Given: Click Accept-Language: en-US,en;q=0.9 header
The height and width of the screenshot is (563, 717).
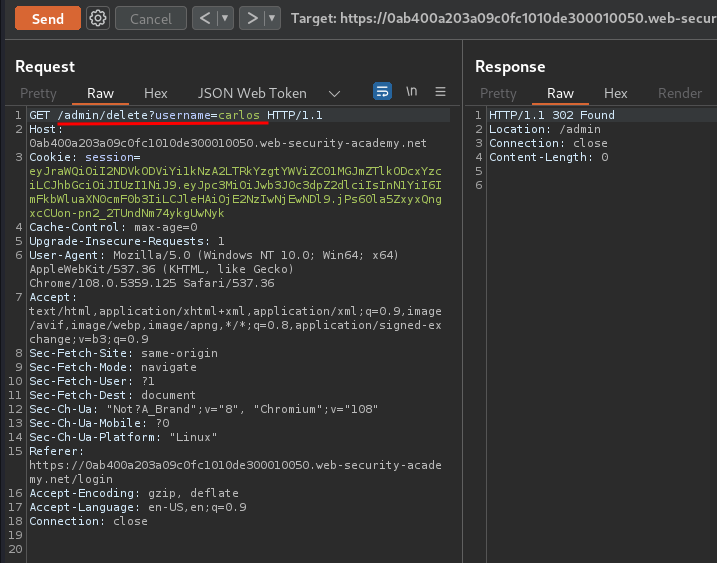Looking at the screenshot, I should 138,507.
